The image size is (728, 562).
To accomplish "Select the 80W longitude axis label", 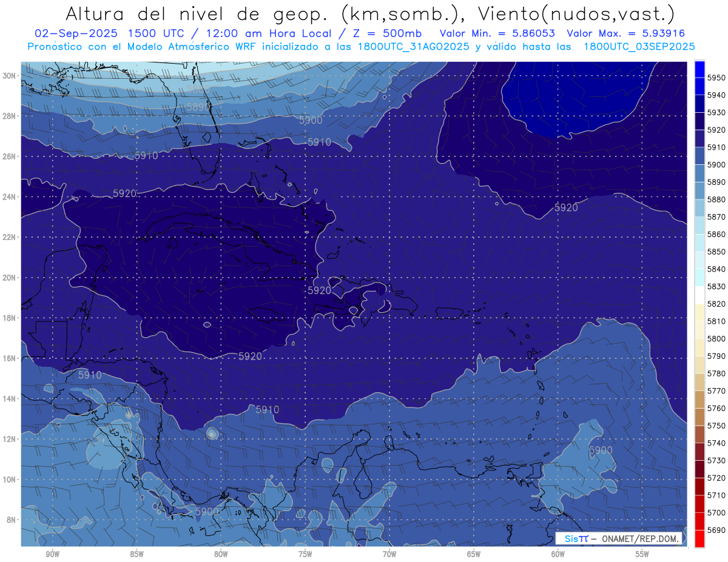I will 221,554.
